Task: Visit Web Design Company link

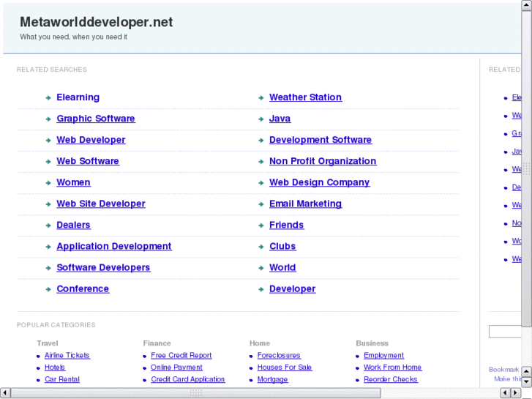Action: 319,183
